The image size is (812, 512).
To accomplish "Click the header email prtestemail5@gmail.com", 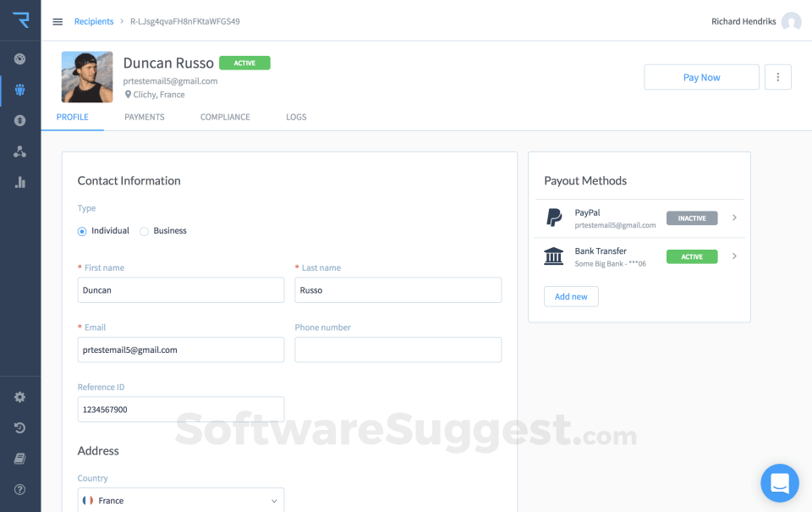I will (170, 81).
